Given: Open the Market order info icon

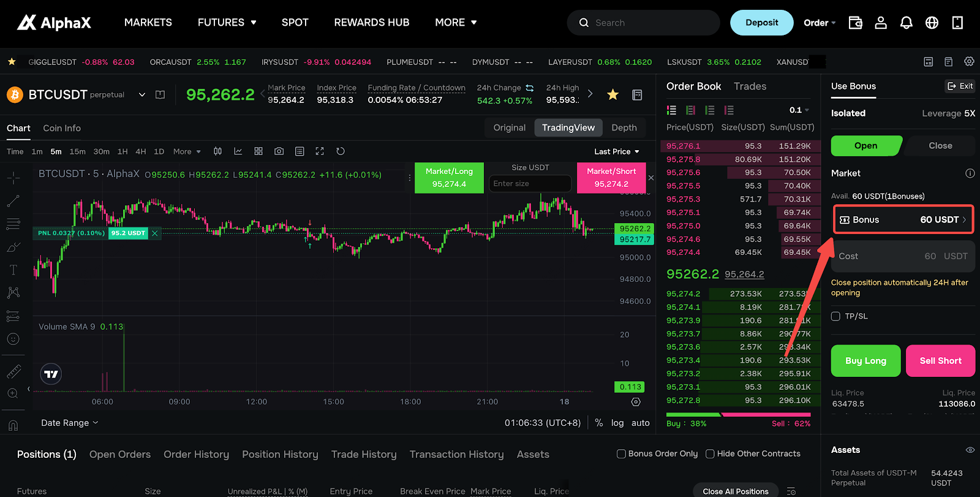Looking at the screenshot, I should (x=970, y=173).
